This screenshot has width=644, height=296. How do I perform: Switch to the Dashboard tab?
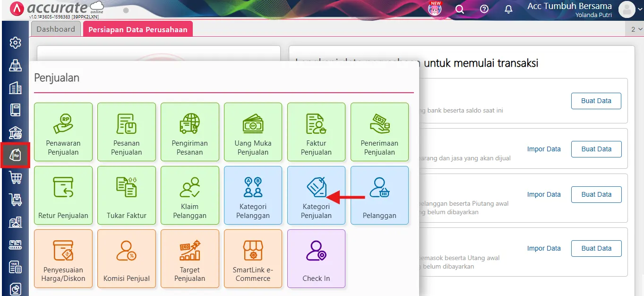55,28
